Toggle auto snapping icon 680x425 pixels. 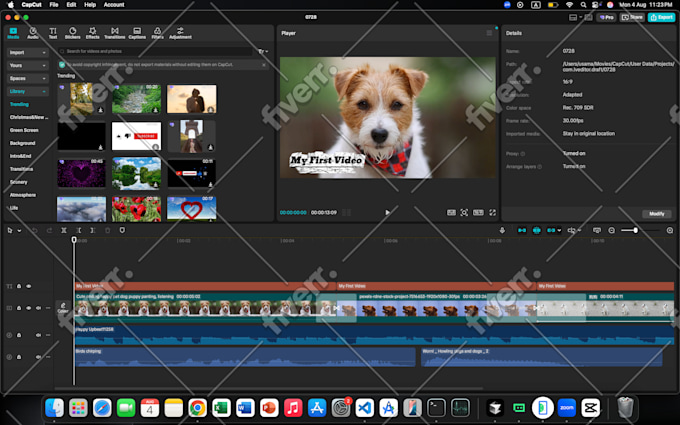[x=536, y=230]
